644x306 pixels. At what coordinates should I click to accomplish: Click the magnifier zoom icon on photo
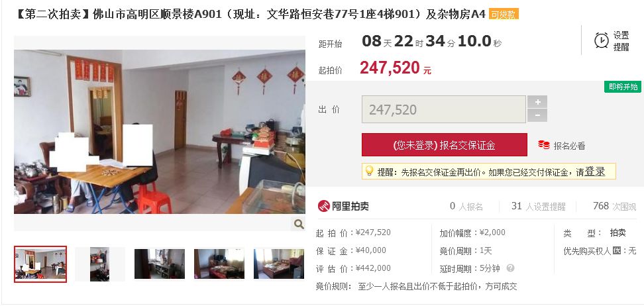pyautogui.click(x=299, y=224)
